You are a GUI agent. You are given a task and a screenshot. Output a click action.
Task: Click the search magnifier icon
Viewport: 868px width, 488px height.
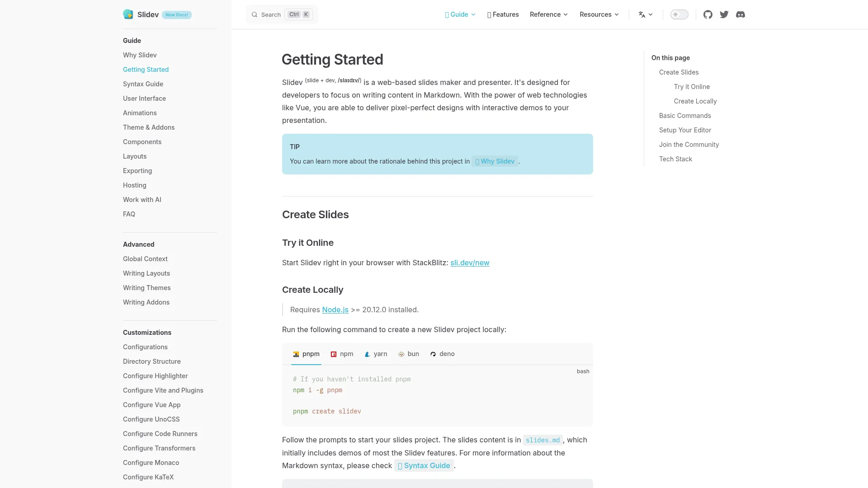[x=255, y=14]
